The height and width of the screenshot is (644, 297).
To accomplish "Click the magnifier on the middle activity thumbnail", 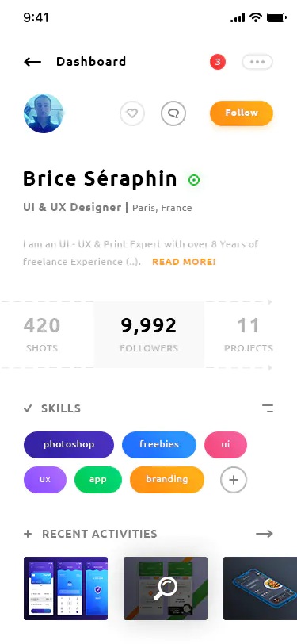I will pos(166,588).
